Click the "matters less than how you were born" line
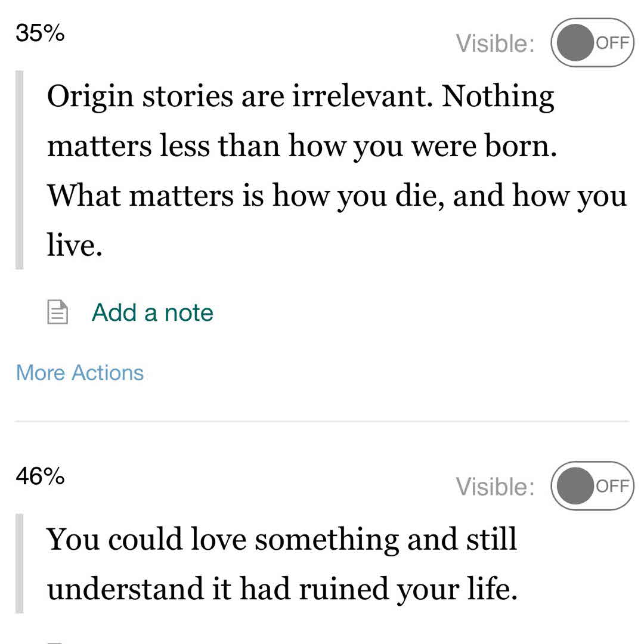This screenshot has height=644, width=644. coord(302,146)
